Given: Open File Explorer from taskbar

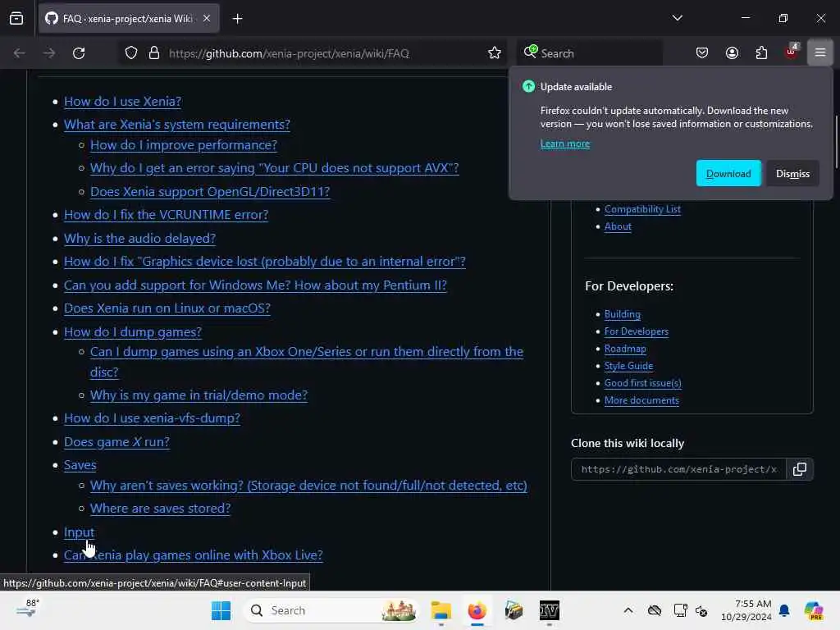Looking at the screenshot, I should tap(441, 610).
